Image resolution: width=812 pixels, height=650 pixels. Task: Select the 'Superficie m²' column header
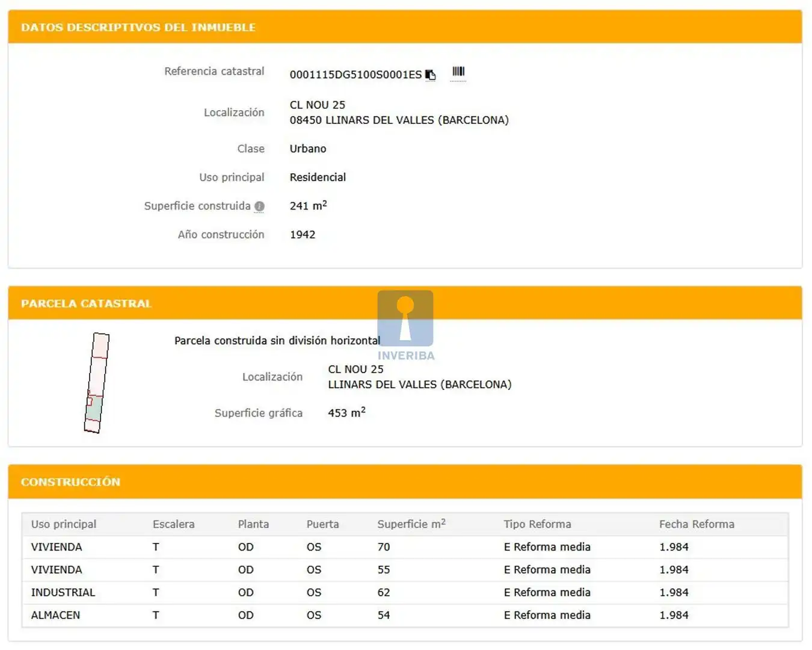[x=411, y=524]
